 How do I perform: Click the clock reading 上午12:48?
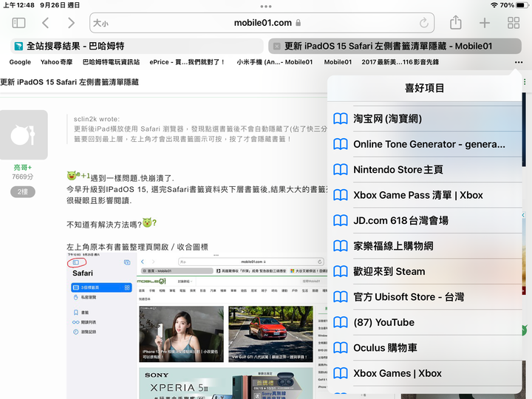(x=18, y=5)
